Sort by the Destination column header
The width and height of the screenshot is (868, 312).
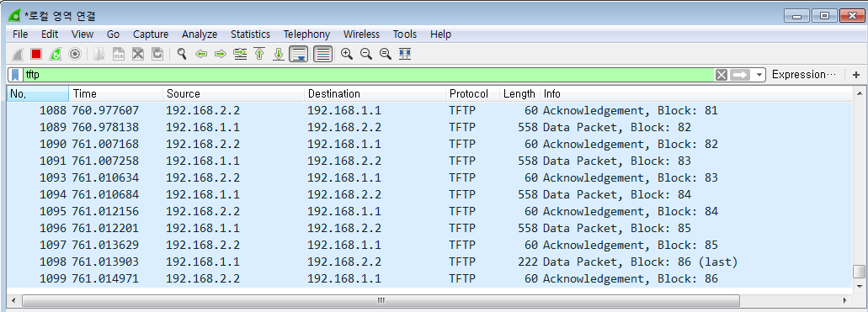(x=375, y=94)
